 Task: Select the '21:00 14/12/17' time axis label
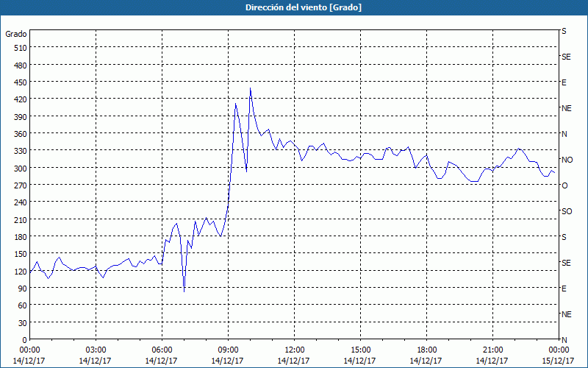(492, 355)
